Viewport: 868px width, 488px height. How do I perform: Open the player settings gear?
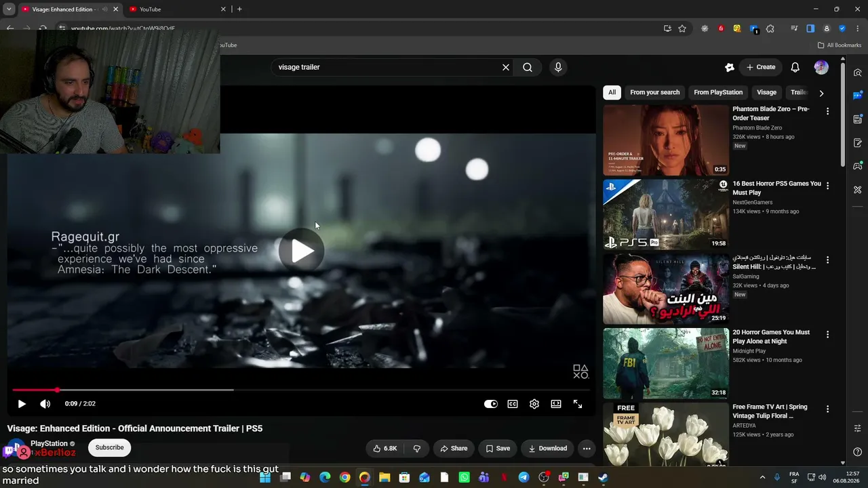[x=534, y=404]
